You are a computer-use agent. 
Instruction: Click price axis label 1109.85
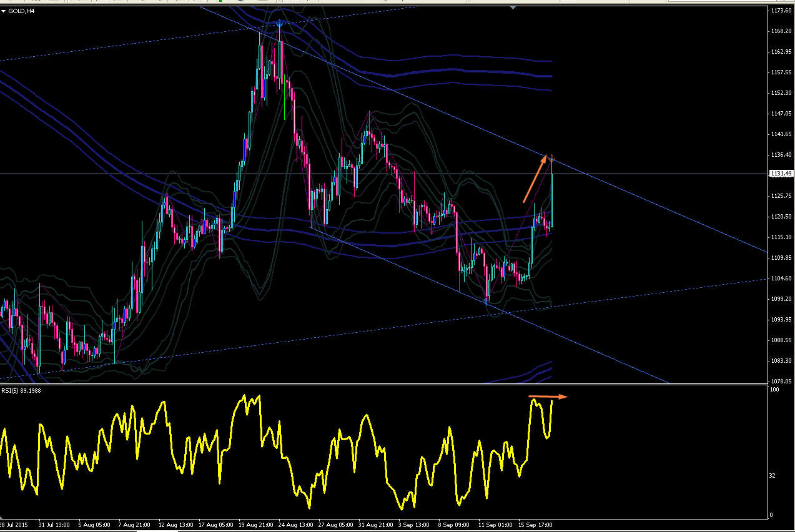(x=781, y=258)
